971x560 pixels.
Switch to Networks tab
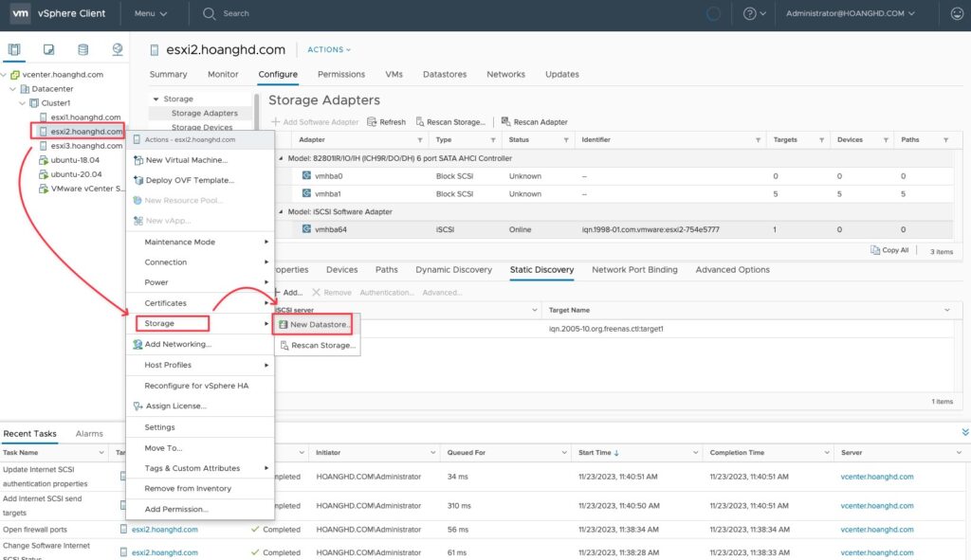click(506, 74)
